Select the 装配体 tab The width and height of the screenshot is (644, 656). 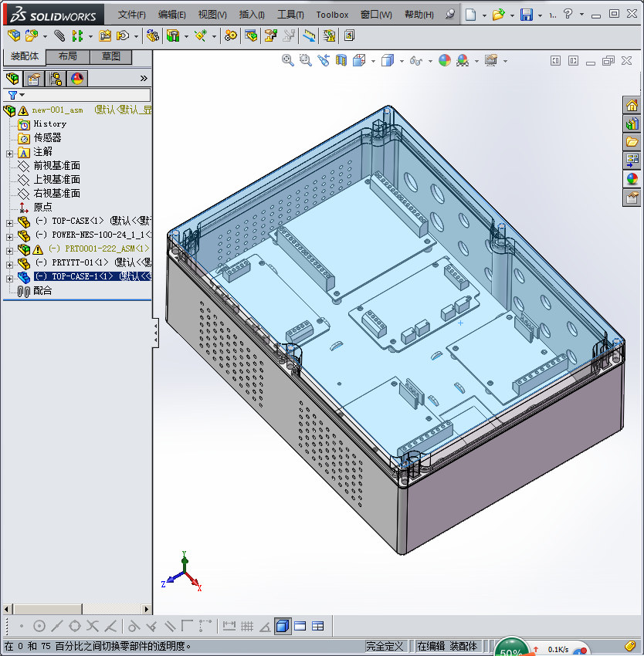pyautogui.click(x=24, y=56)
